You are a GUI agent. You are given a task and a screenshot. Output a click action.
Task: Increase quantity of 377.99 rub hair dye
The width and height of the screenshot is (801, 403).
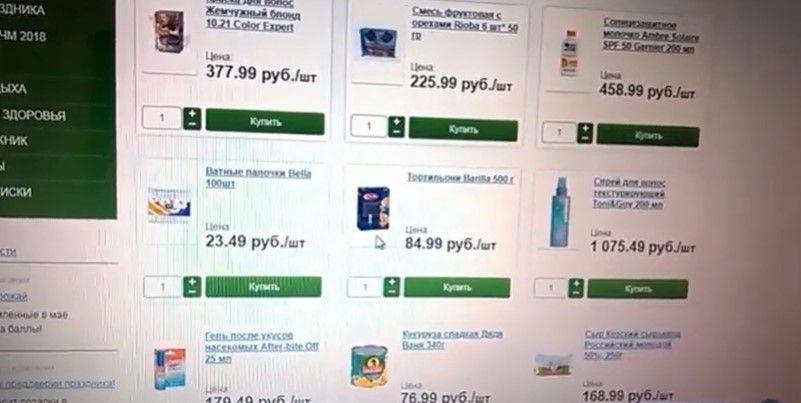tap(192, 113)
